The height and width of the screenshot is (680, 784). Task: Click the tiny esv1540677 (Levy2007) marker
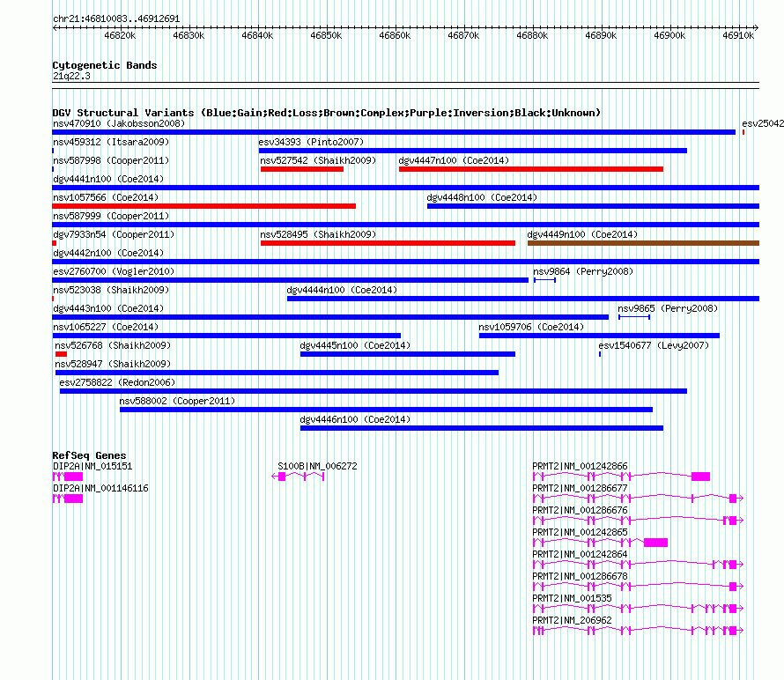600,354
